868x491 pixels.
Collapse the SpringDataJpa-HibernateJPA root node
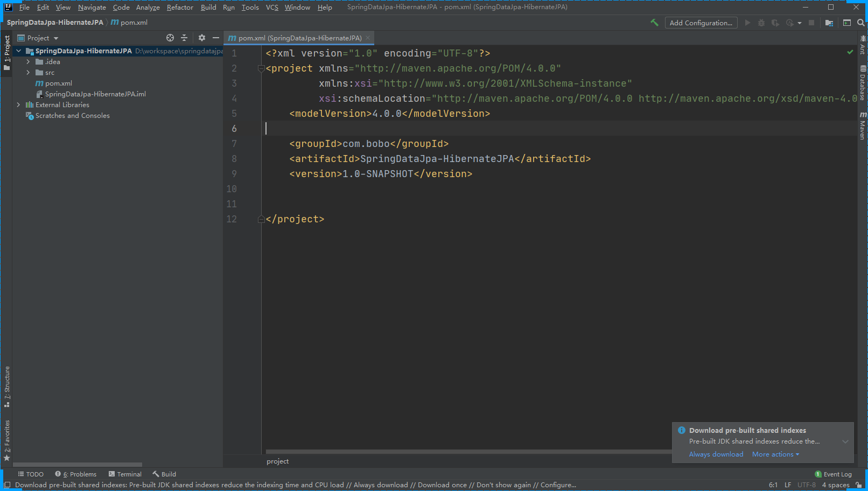[x=18, y=51]
